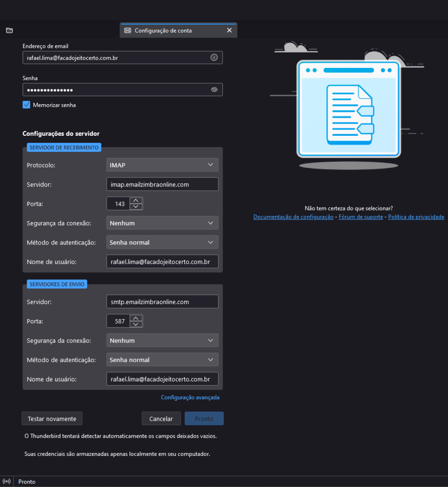Open incoming Método de autenticação dropdown

(162, 242)
